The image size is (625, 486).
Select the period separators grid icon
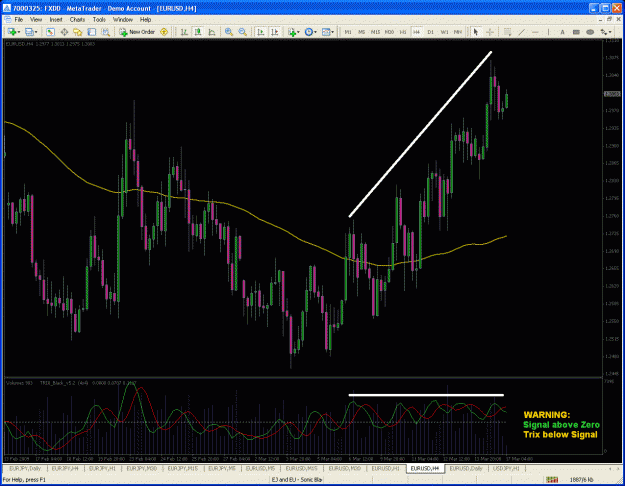[507, 32]
